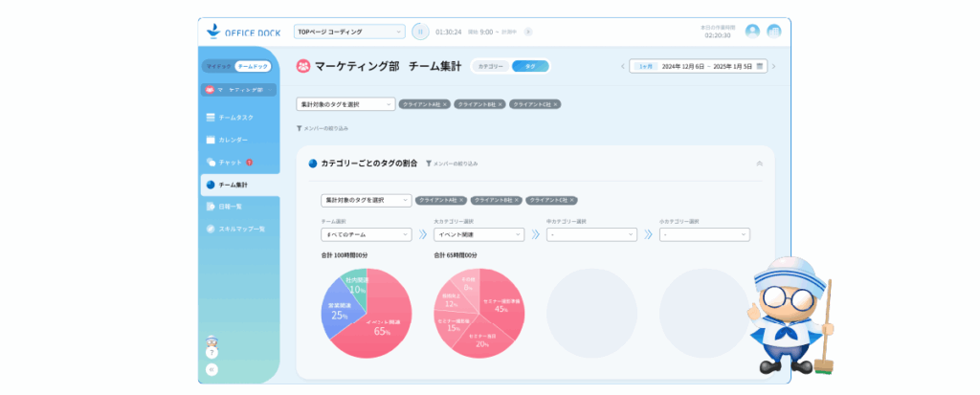Open the 中カテゴリー選択 dropdown
Viewport: 980px width, 395px height.
(591, 234)
